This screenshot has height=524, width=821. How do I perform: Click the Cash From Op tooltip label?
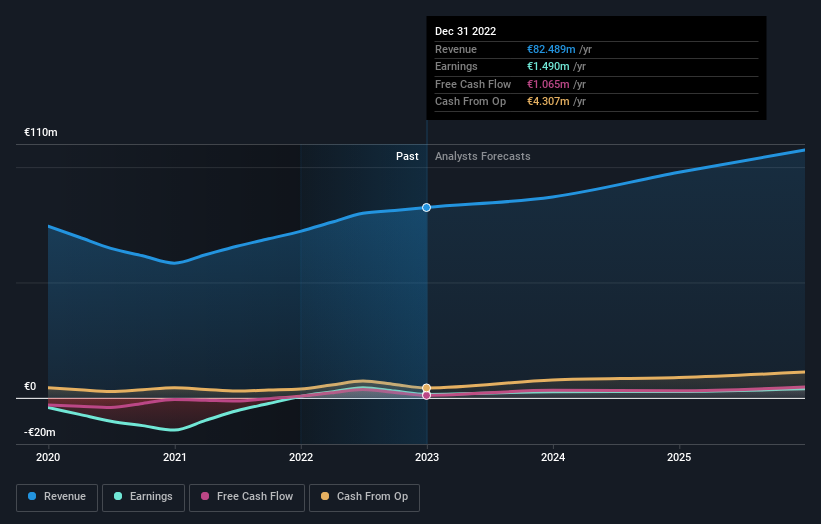pyautogui.click(x=470, y=102)
